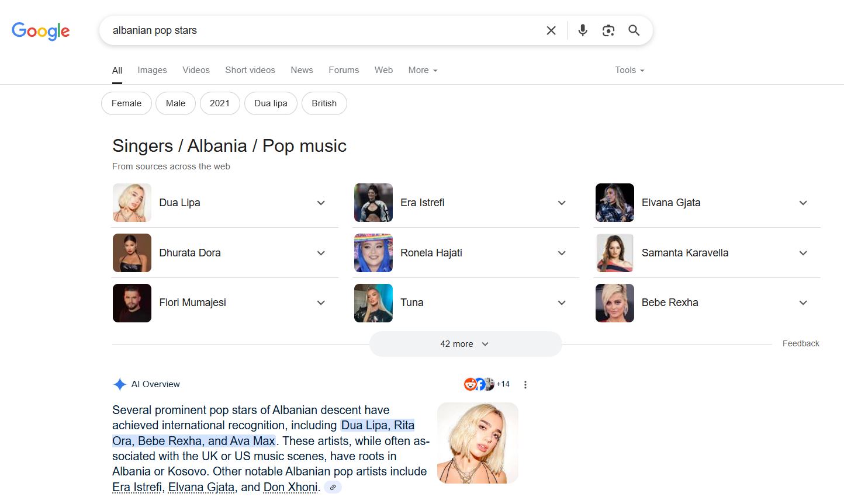Click the Feedback link
Image resolution: width=844 pixels, height=504 pixels.
pos(801,343)
